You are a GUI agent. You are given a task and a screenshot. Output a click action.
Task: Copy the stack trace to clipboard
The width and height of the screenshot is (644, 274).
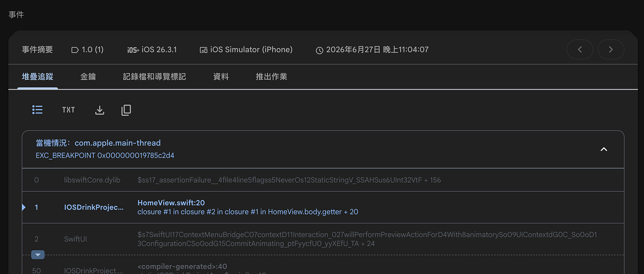click(x=126, y=110)
